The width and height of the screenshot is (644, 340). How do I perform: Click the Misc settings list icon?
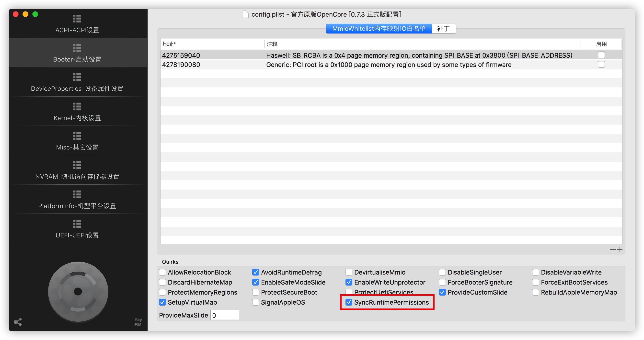click(x=77, y=136)
